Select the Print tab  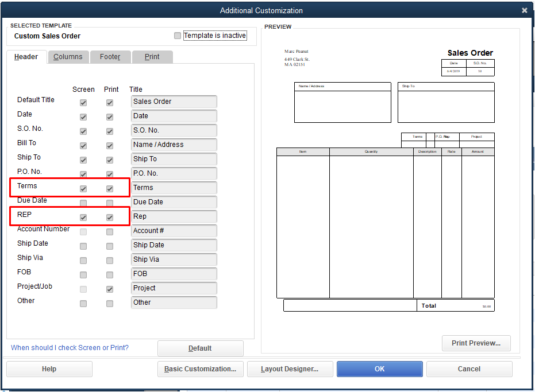point(152,57)
